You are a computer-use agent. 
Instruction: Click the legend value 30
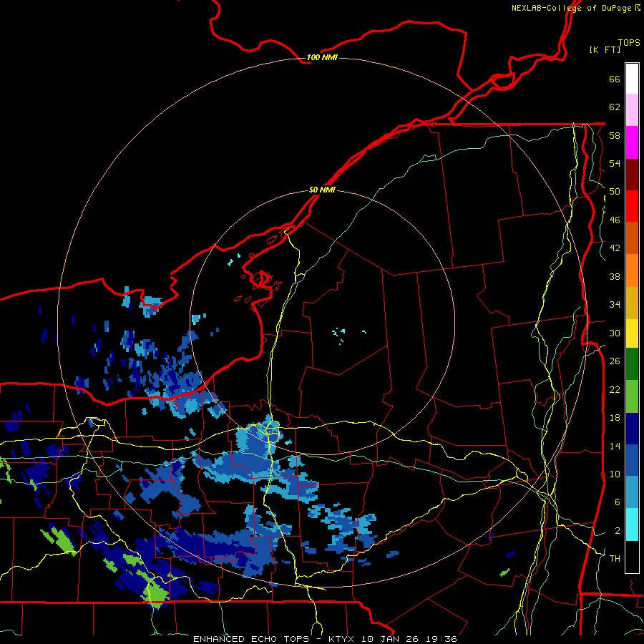point(615,333)
